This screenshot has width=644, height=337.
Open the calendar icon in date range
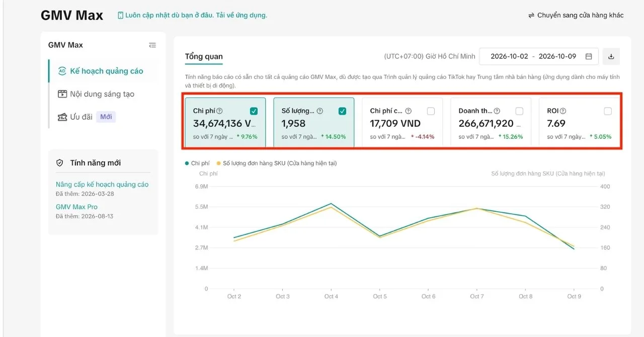click(x=589, y=56)
